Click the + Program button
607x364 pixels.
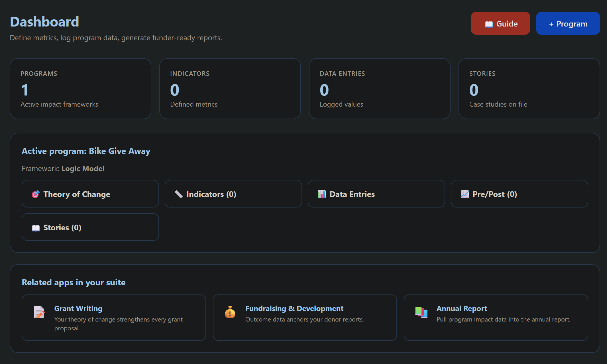(568, 23)
